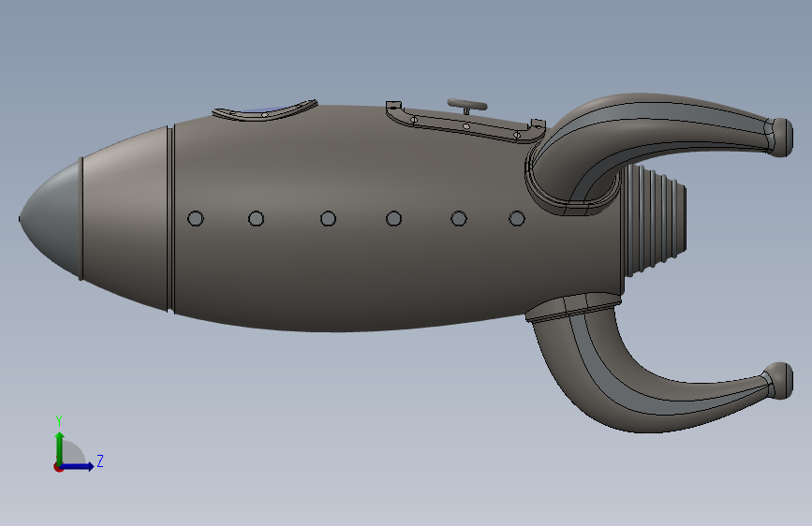Pick the T-shaped handle on top of hatch
The height and width of the screenshot is (526, 812).
click(x=467, y=106)
